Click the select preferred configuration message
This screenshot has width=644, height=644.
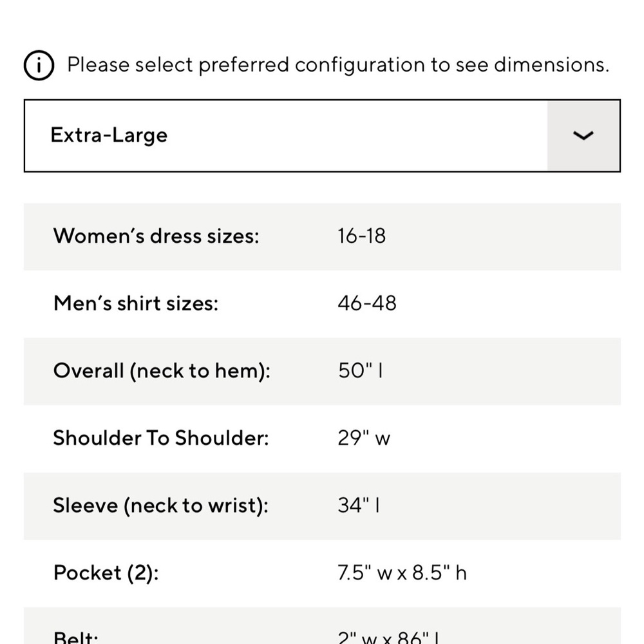point(338,65)
